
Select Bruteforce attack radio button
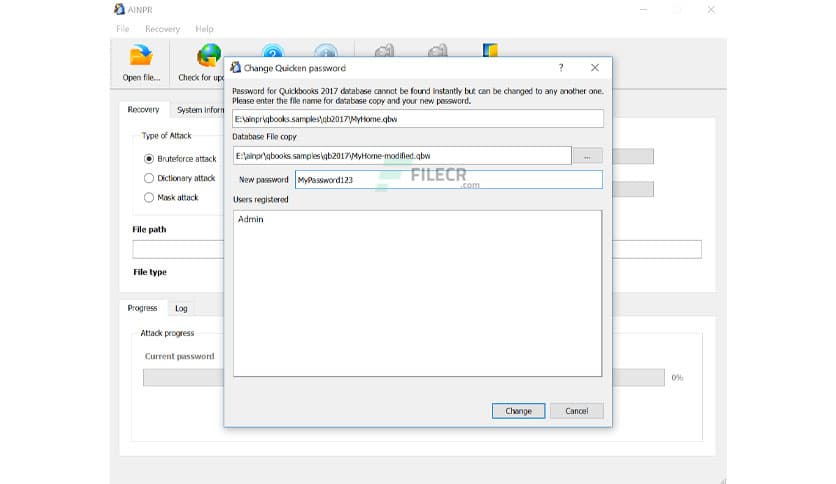click(149, 159)
